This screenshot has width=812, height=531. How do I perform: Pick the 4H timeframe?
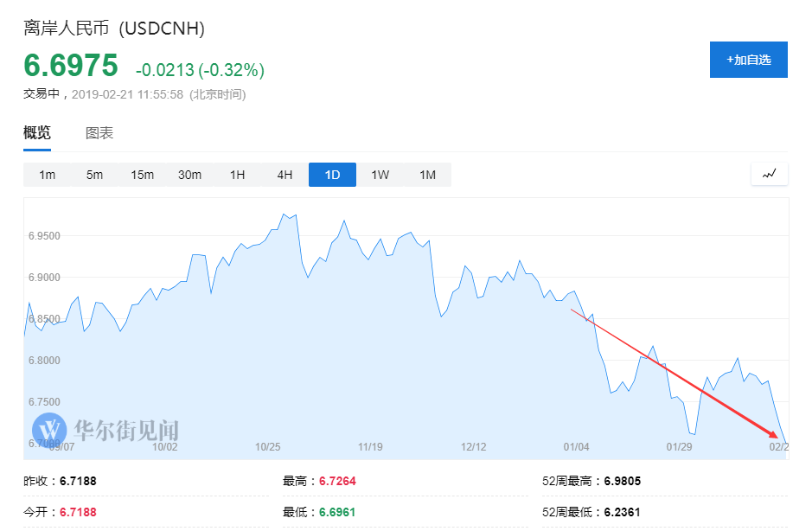[x=285, y=175]
